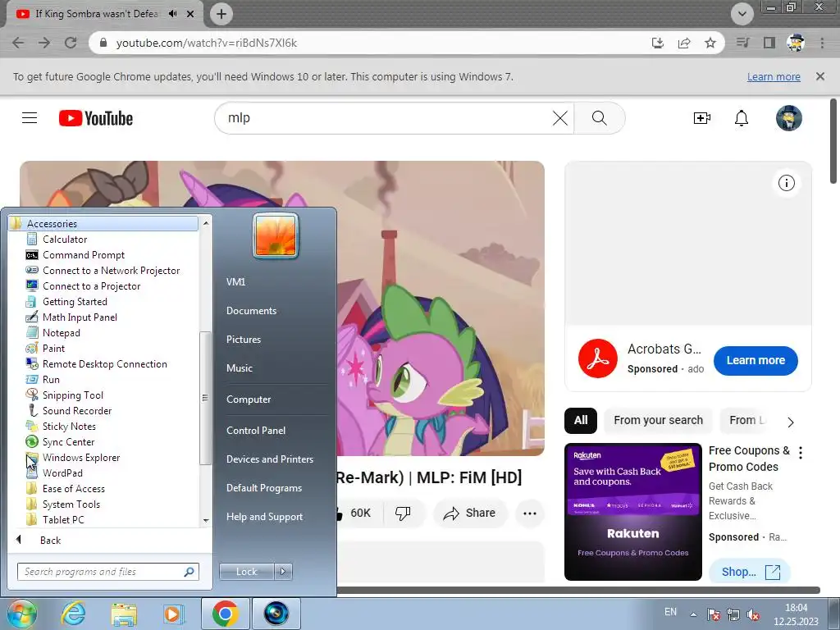This screenshot has height=630, width=840.
Task: Open YouTube notifications bell
Action: [x=742, y=118]
